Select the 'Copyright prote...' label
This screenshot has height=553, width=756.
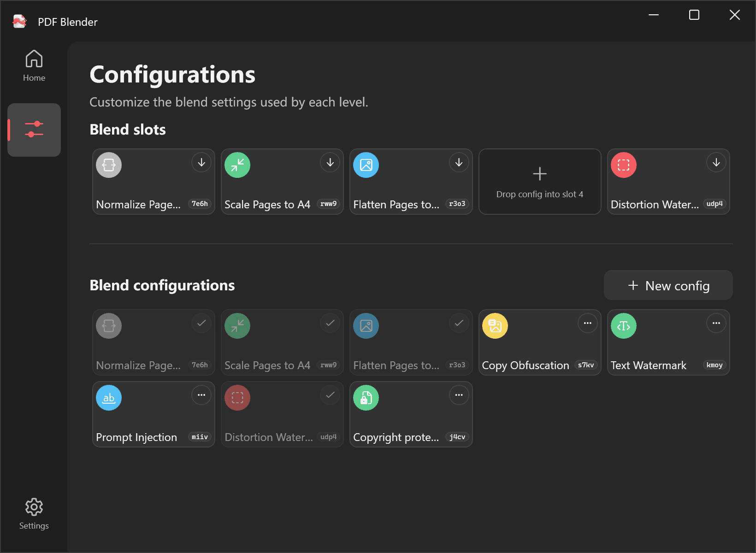396,437
